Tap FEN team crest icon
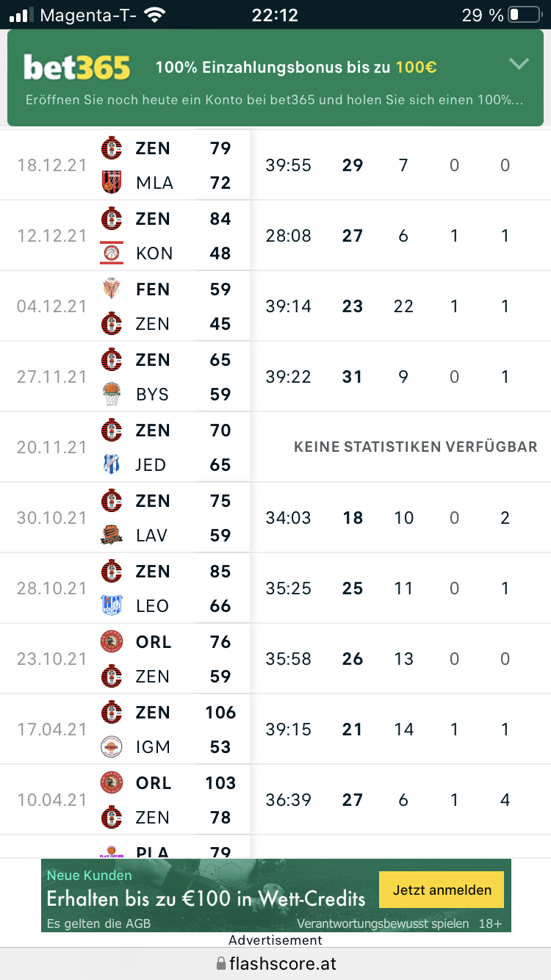Viewport: 551px width, 980px height. 112,289
